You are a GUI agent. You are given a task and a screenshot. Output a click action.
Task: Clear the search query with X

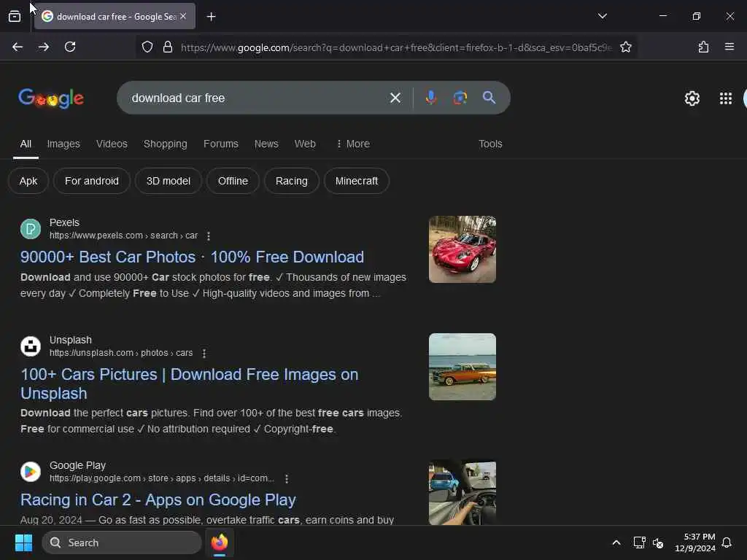pyautogui.click(x=395, y=98)
